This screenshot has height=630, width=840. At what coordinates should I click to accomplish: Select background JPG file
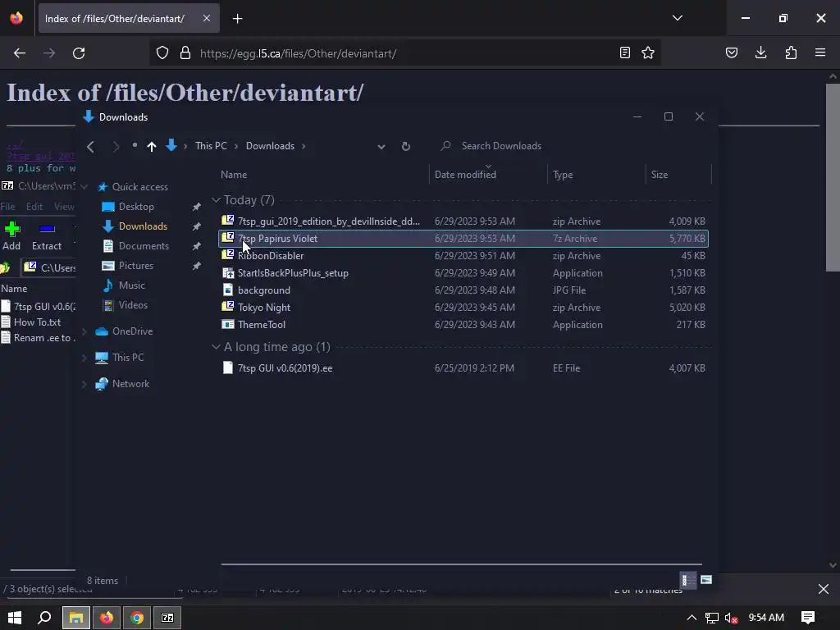tap(463, 290)
